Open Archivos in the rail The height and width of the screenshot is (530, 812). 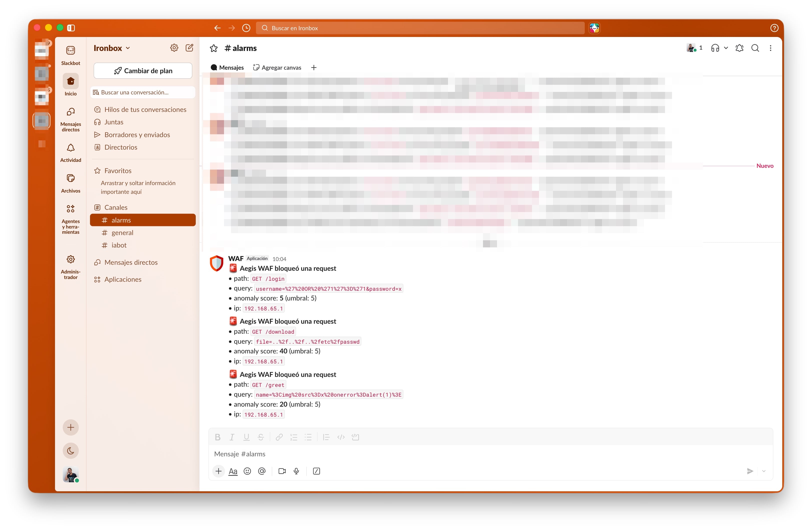(70, 183)
